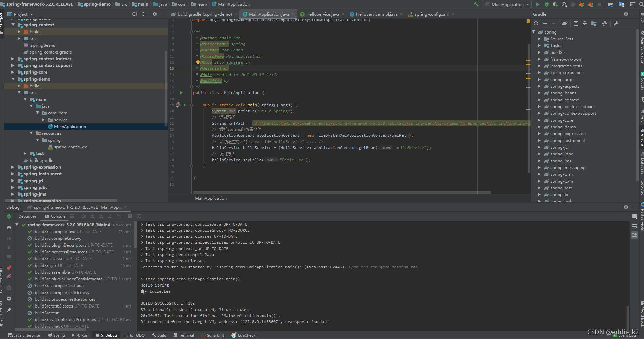Click the eye view options icon in Debug sidebar
Image resolution: width=644 pixels, height=339 pixels.
pyautogui.click(x=9, y=228)
